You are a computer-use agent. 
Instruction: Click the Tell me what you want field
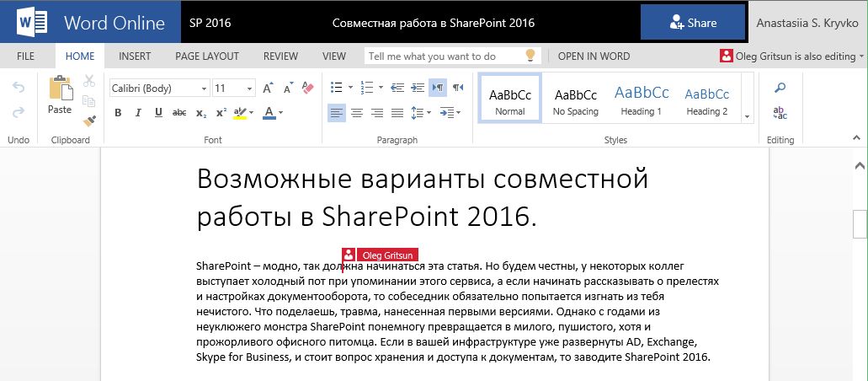(450, 56)
